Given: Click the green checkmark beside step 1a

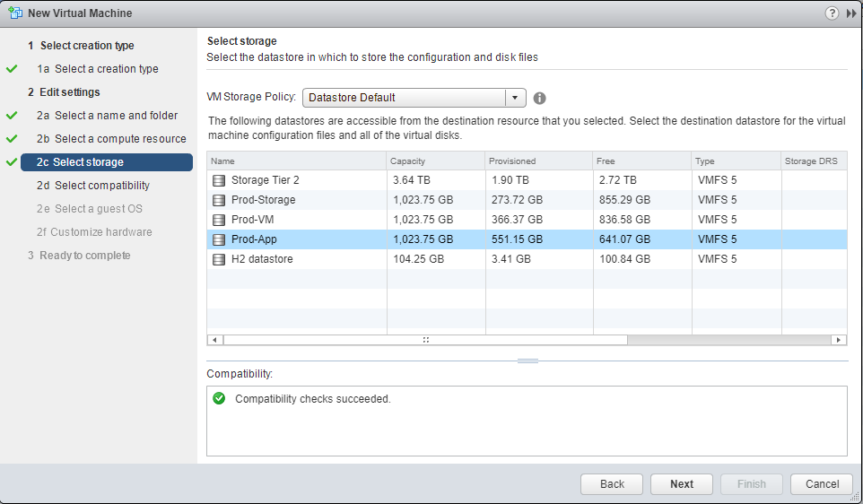Looking at the screenshot, I should click(12, 69).
